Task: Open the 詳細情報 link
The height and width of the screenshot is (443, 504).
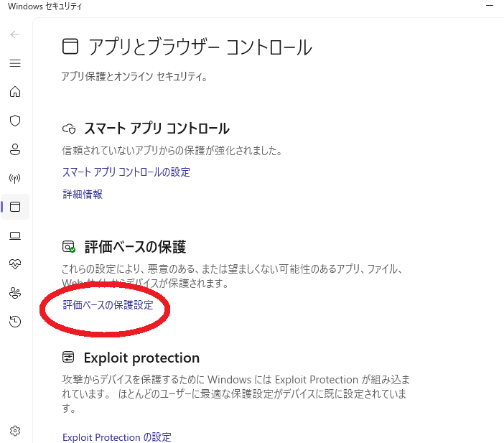Action: [83, 194]
